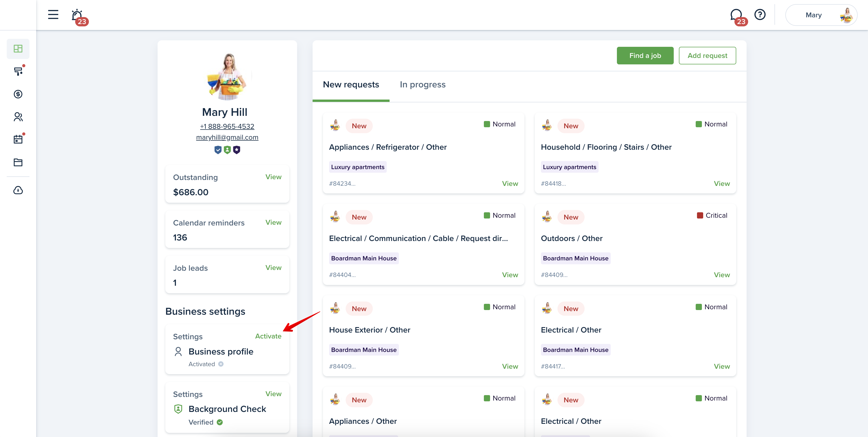Screen dimensions: 868x437
Task: Open the Outdoors / Other request title
Action: (x=571, y=238)
